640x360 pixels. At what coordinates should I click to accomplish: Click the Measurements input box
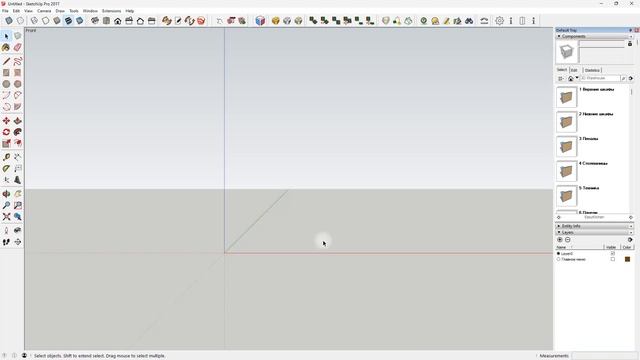(603, 356)
